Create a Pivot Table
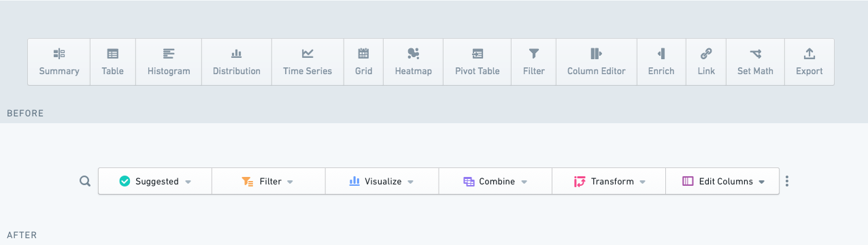This screenshot has height=245, width=868. pyautogui.click(x=478, y=62)
